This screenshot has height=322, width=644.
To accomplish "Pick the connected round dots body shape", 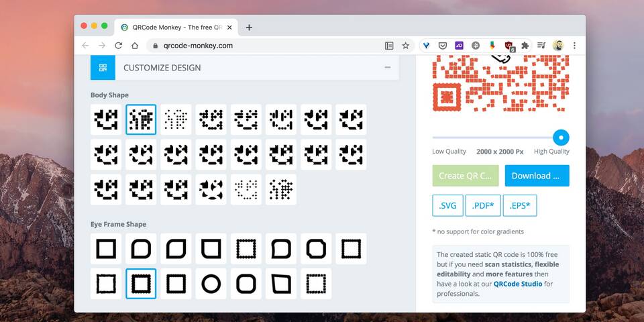I will tap(211, 119).
